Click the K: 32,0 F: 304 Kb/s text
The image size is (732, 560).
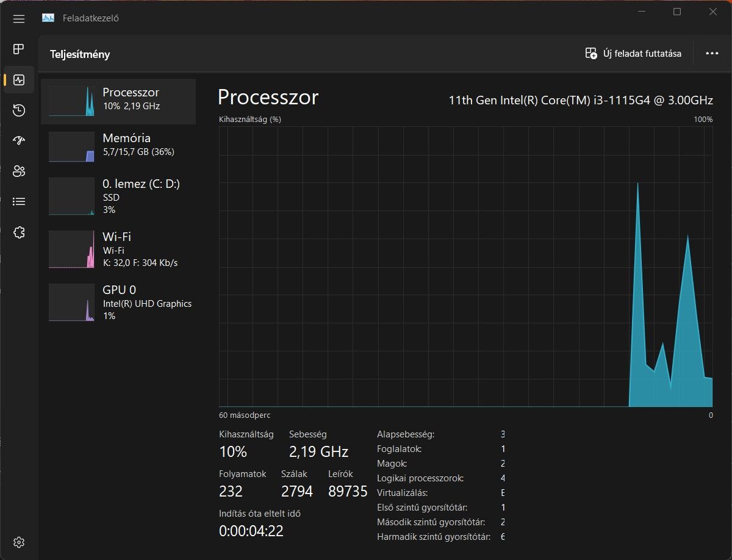140,263
